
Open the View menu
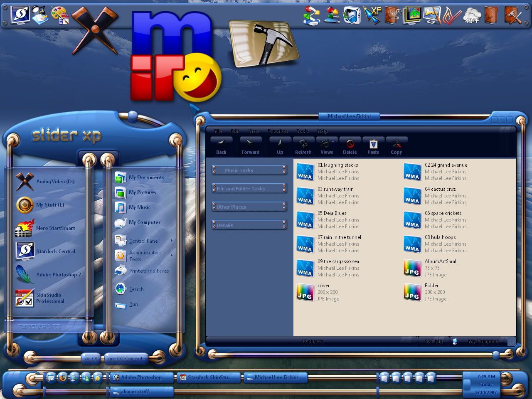tap(254, 131)
